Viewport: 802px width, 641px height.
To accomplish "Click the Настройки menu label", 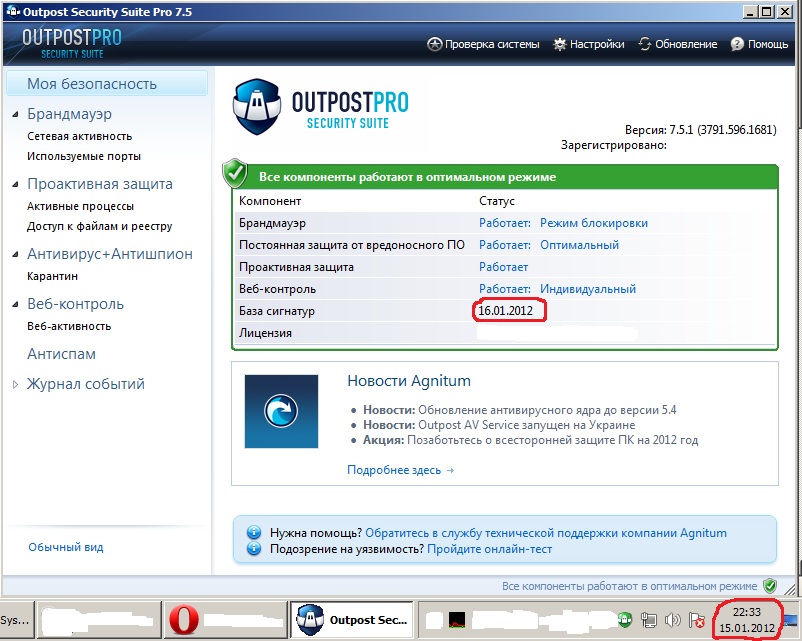I will 597,45.
